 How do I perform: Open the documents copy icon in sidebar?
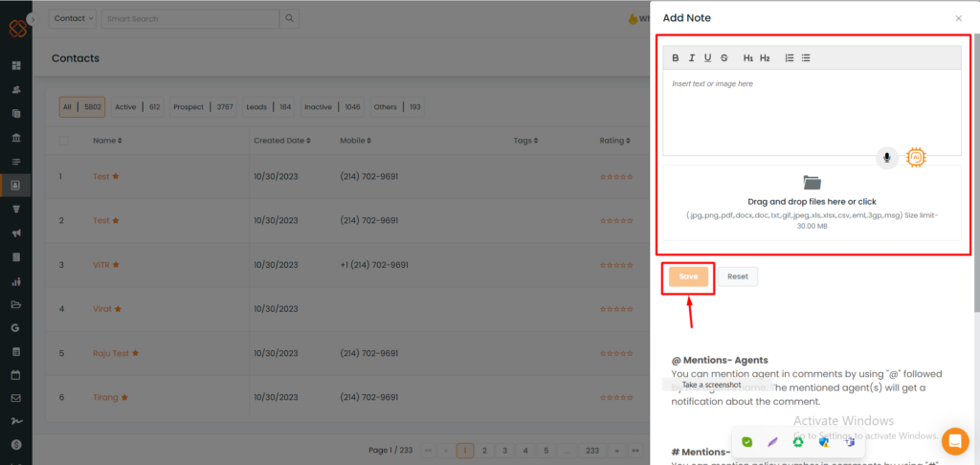[x=16, y=114]
